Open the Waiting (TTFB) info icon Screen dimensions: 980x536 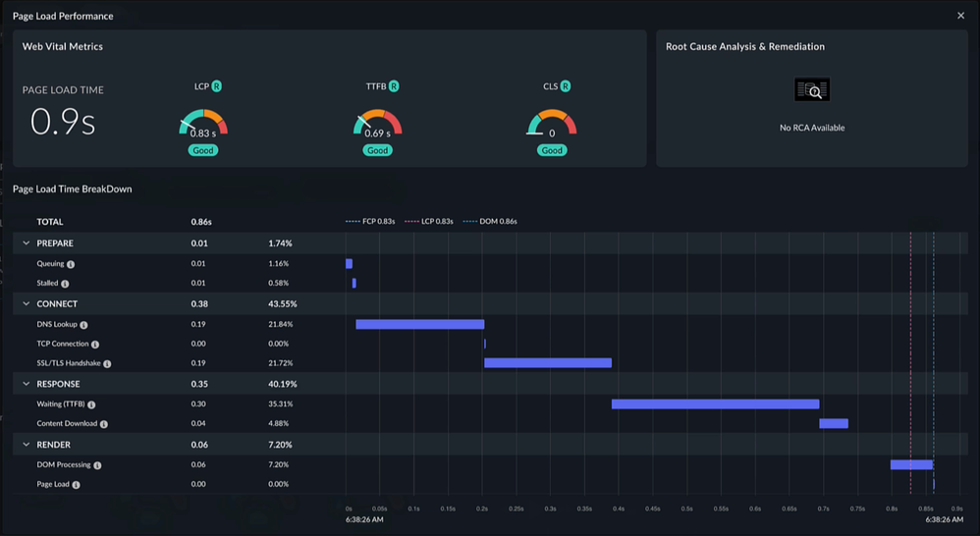pyautogui.click(x=91, y=404)
